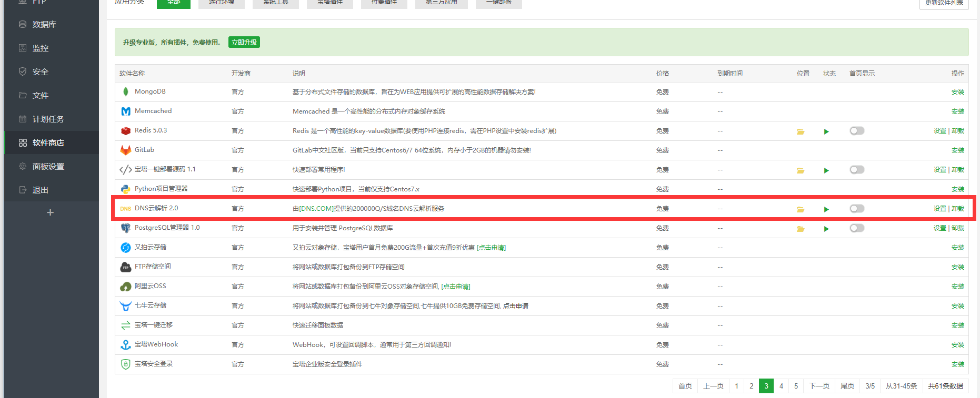Click the 宝塔WebHook anchor icon
This screenshot has width=980, height=398.
125,344
